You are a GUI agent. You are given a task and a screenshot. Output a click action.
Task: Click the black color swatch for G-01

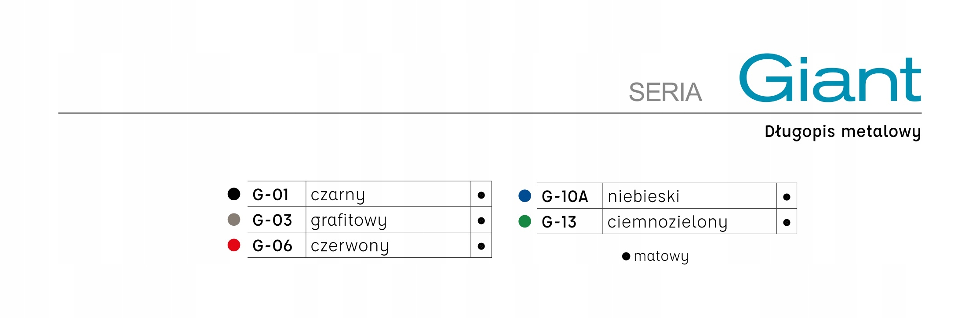pos(234,194)
